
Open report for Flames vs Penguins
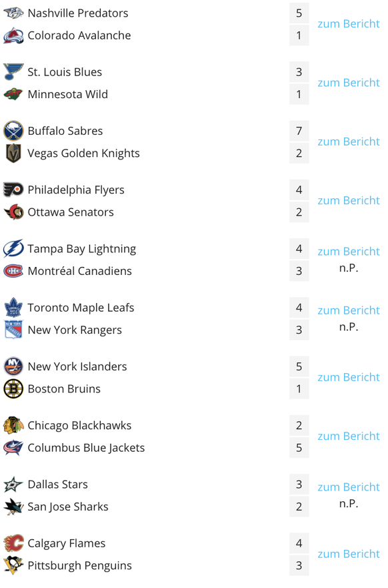coord(348,554)
